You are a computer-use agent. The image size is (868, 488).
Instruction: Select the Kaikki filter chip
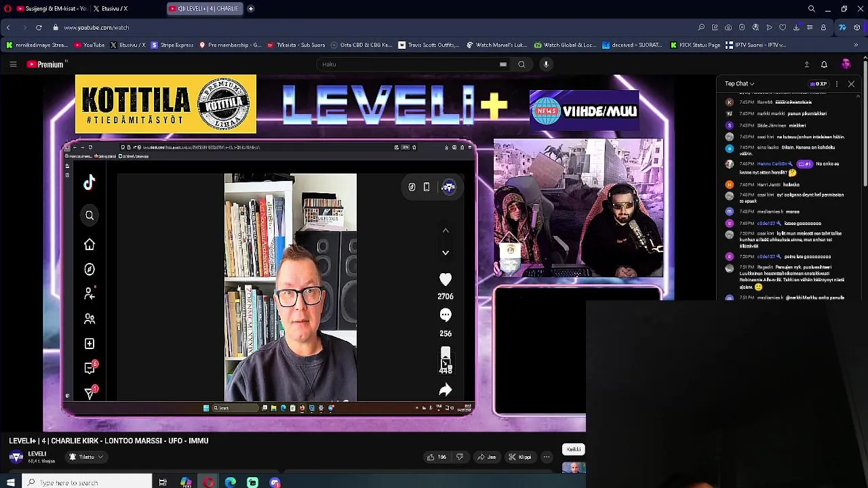tap(574, 449)
